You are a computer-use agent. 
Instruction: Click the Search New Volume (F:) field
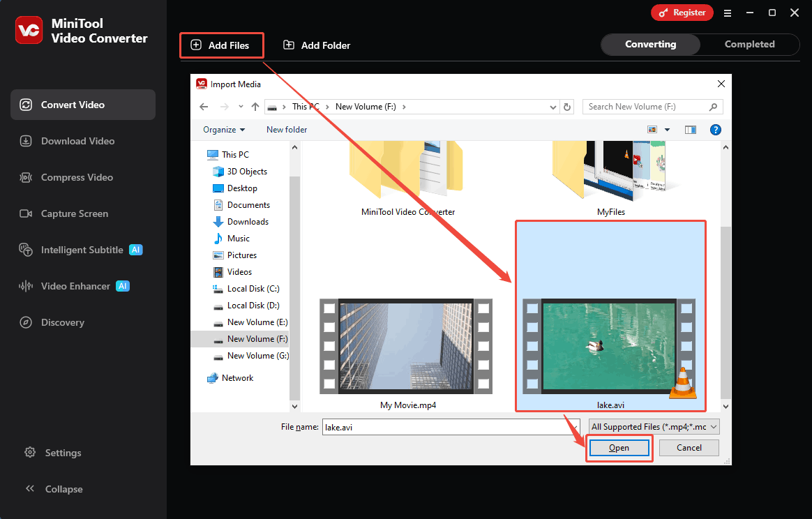(x=652, y=107)
